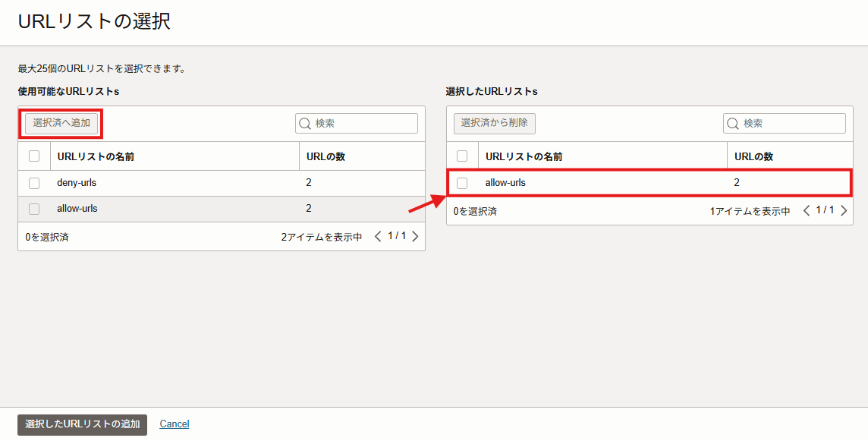Go to previous page in available URL lists
Screen dimensions: 868x441
(x=378, y=237)
